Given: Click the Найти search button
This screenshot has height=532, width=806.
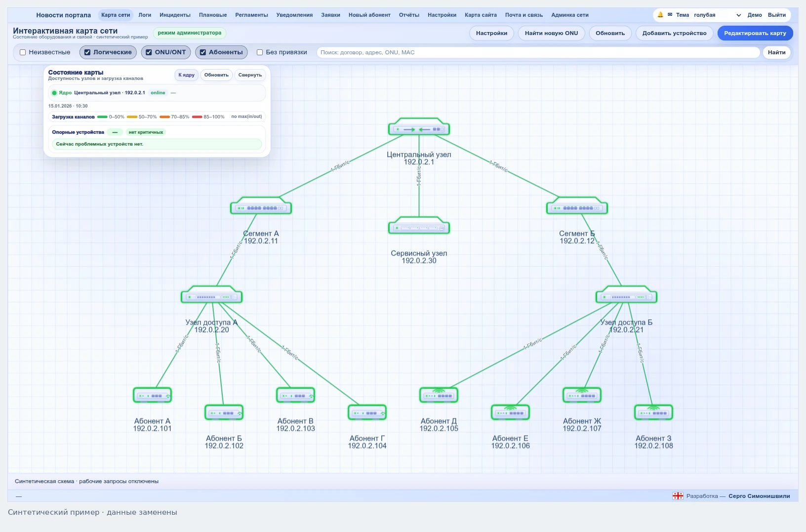Looking at the screenshot, I should [776, 52].
